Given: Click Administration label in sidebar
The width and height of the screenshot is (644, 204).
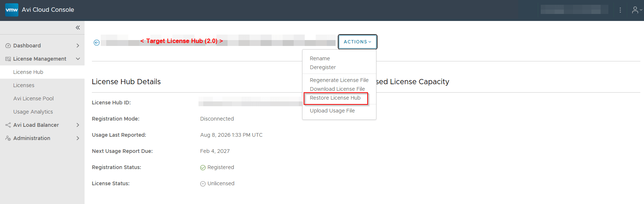Looking at the screenshot, I should tap(32, 138).
